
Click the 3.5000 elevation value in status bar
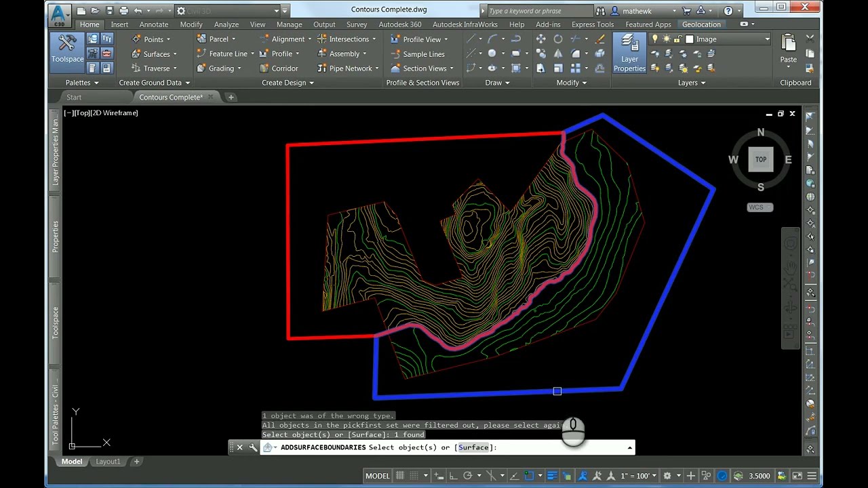click(x=759, y=476)
